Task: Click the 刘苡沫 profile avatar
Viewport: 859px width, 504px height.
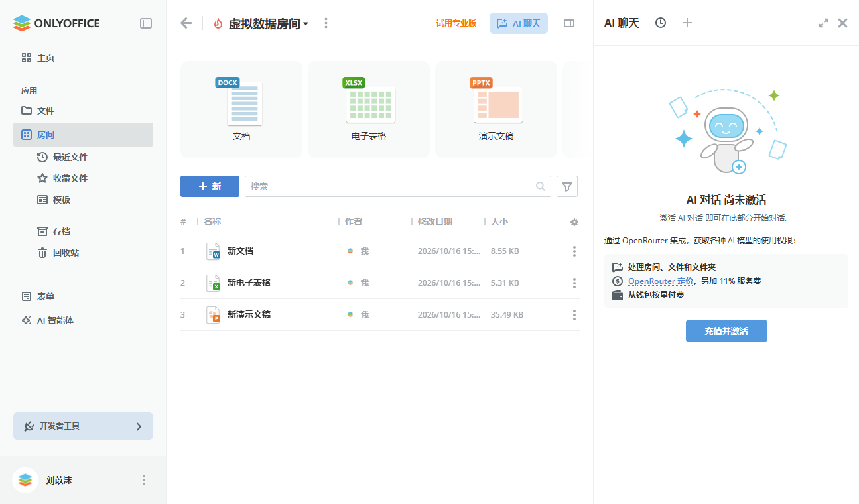Action: pyautogui.click(x=25, y=480)
